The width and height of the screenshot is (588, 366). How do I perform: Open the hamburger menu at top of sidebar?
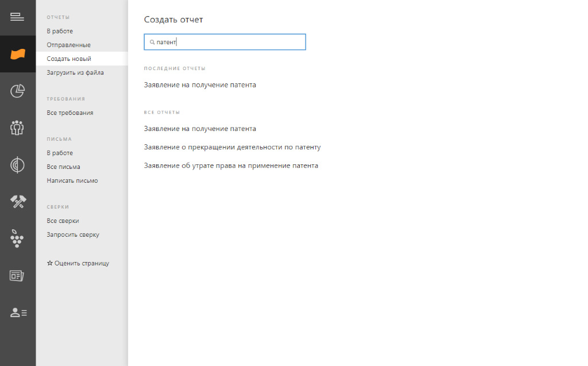17,17
